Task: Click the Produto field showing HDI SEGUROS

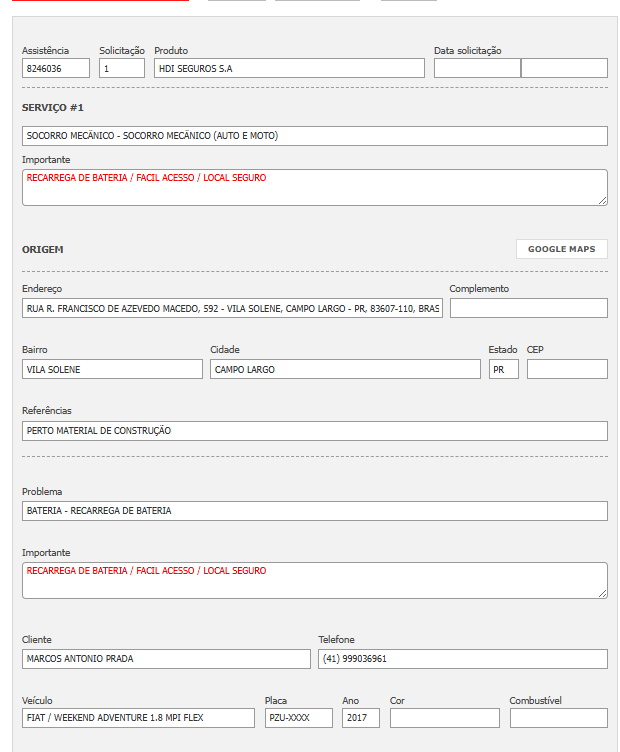Action: click(289, 68)
